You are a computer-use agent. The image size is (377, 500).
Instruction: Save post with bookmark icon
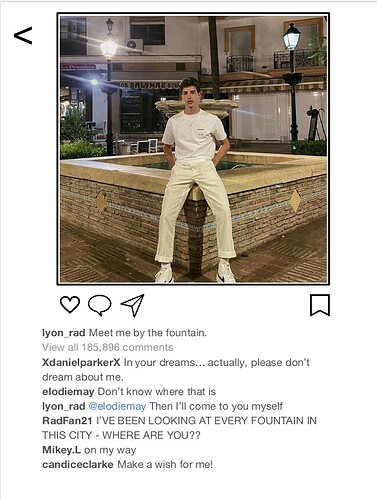pos(320,305)
